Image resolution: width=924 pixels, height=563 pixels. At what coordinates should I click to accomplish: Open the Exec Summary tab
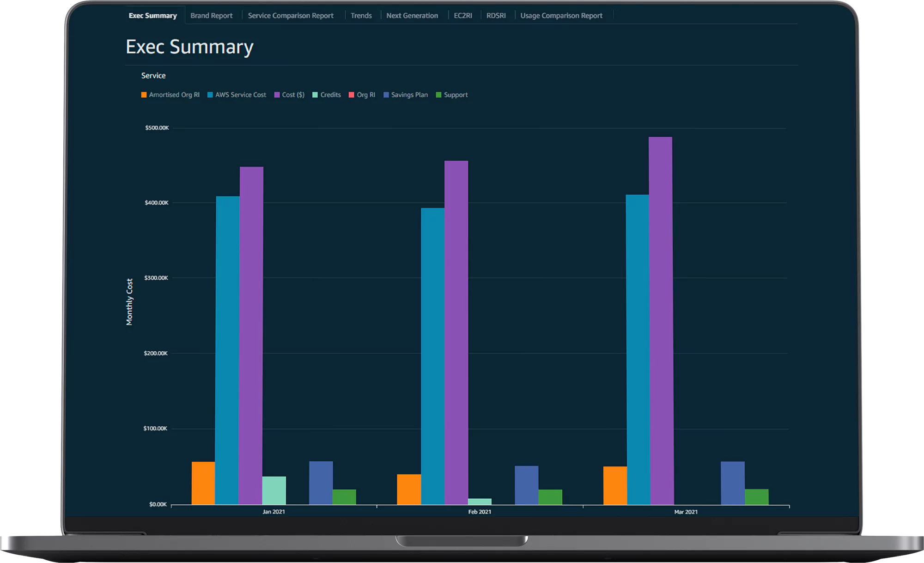tap(153, 16)
